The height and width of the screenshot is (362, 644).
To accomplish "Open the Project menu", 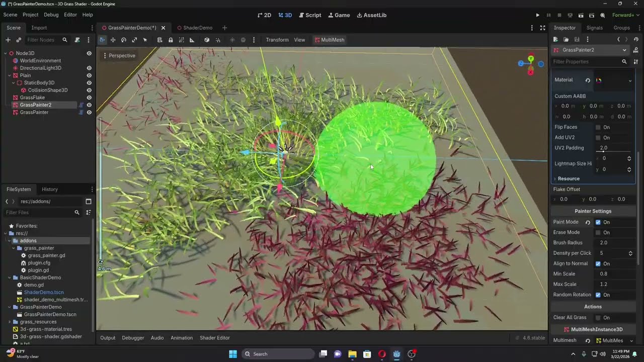I will click(30, 15).
